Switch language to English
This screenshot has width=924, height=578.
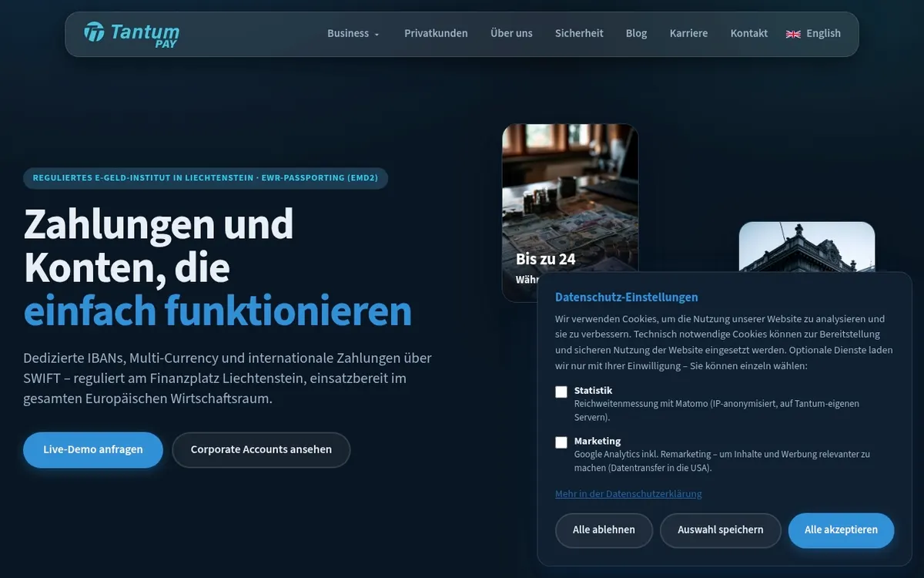pos(813,34)
